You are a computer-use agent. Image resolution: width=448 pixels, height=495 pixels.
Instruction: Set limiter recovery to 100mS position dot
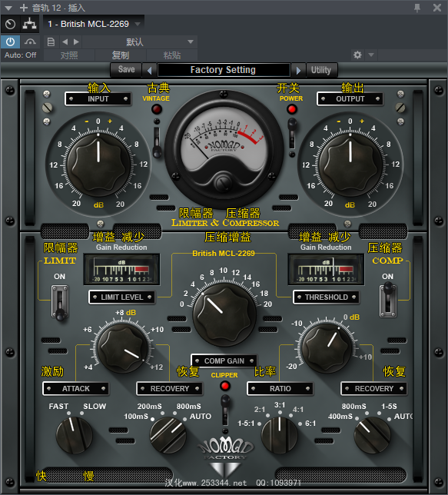click(x=152, y=419)
